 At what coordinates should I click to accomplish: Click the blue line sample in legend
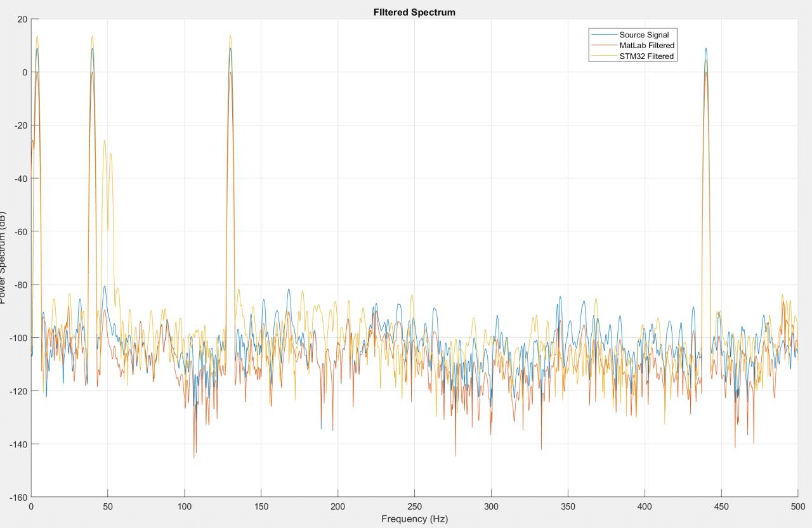coord(603,35)
